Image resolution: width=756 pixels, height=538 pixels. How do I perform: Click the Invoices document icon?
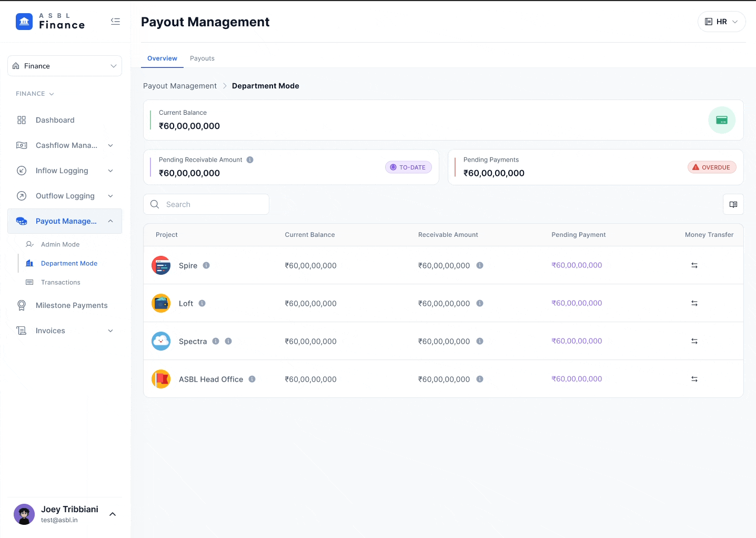(22, 331)
